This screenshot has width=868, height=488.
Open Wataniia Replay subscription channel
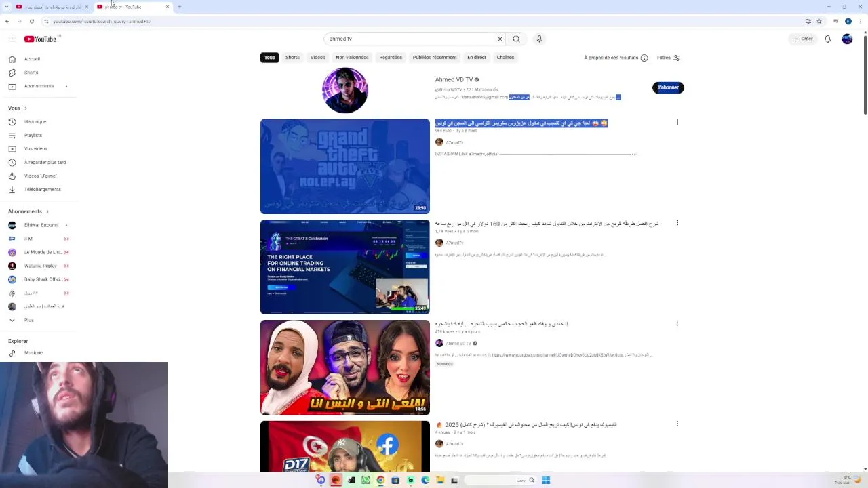coord(38,266)
